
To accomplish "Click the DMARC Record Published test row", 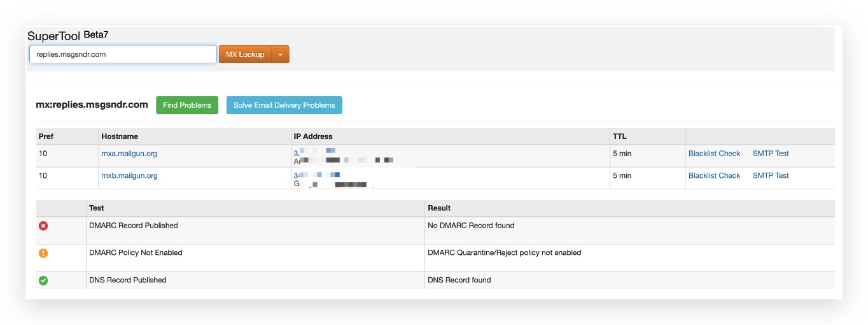I will click(435, 230).
